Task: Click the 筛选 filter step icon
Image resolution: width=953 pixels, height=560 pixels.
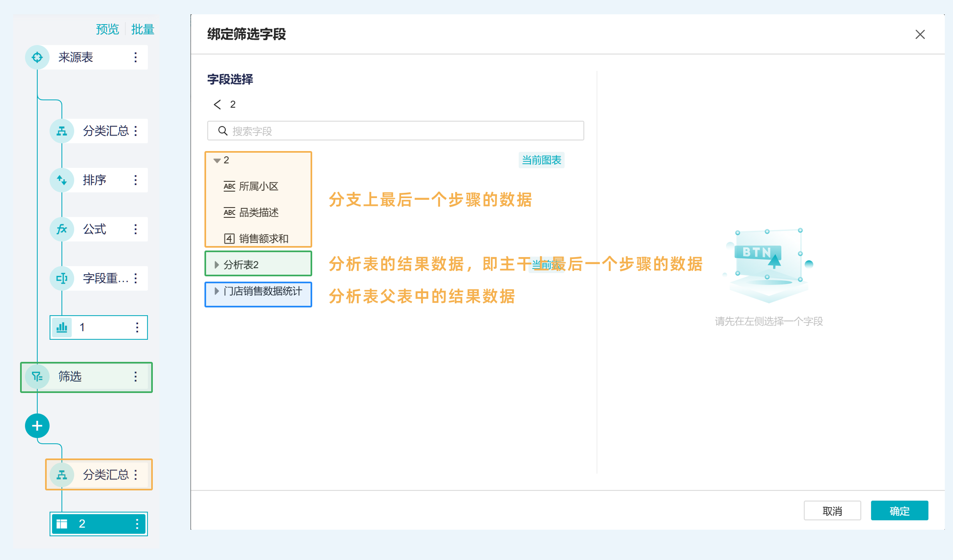Action: pos(37,377)
